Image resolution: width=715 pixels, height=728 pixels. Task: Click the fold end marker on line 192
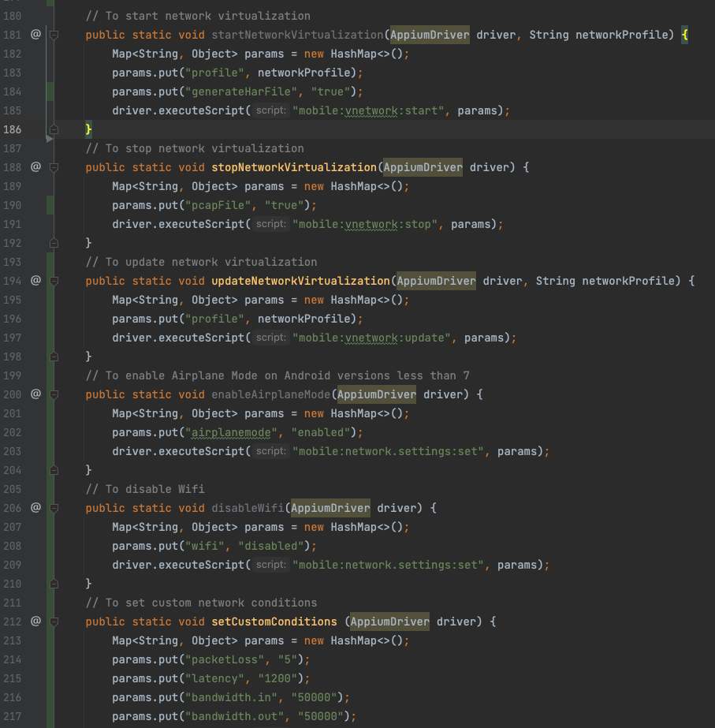[54, 243]
